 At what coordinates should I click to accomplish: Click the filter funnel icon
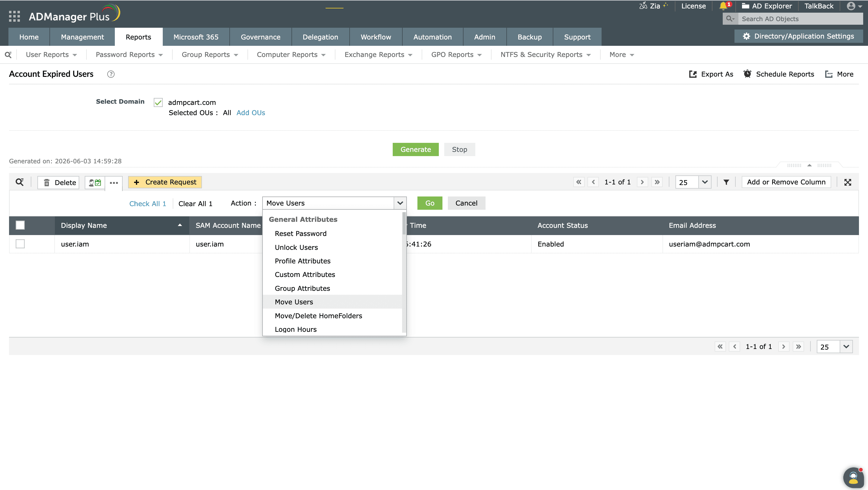pos(726,182)
